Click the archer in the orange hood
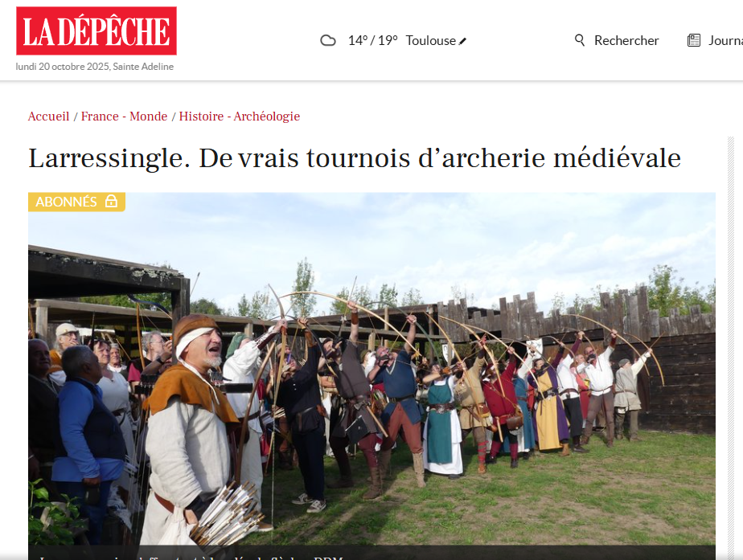Viewport: 743px width, 560px height. (192, 426)
